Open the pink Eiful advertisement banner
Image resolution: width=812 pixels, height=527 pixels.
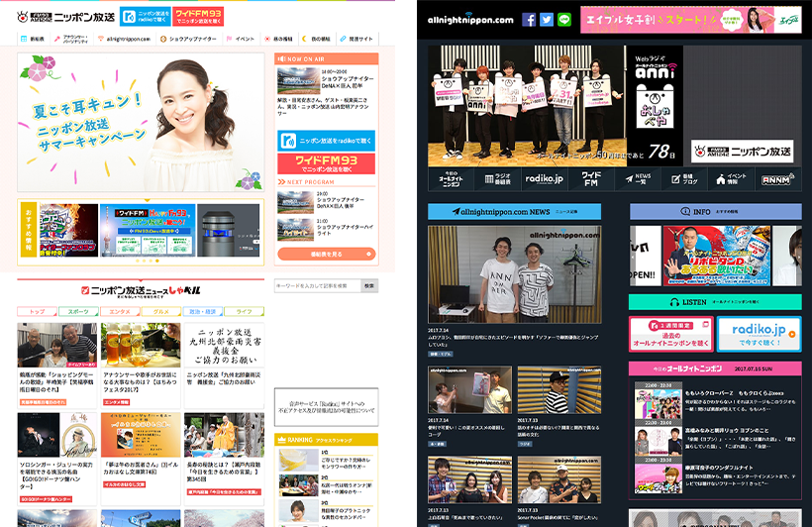[691, 20]
